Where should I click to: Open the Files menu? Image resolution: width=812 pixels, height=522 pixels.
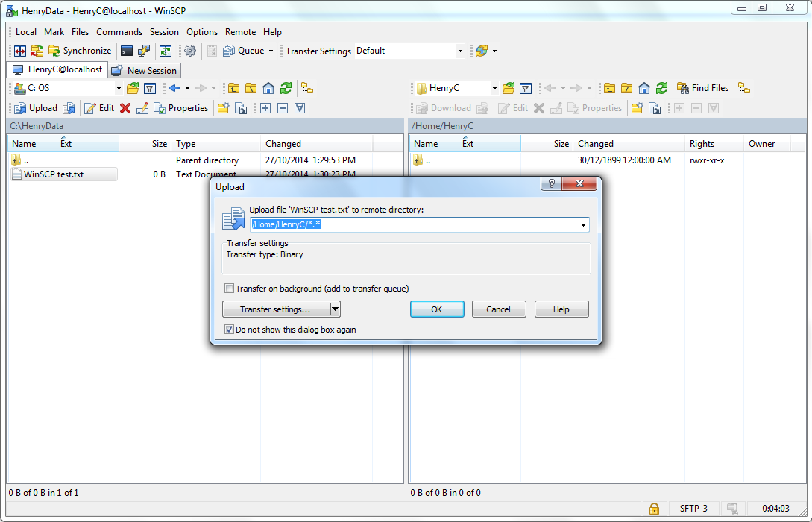[80, 32]
